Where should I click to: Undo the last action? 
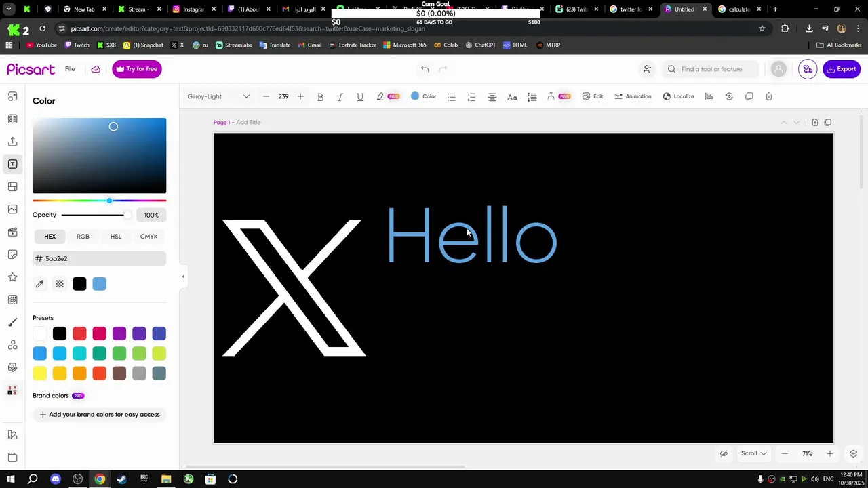[425, 69]
